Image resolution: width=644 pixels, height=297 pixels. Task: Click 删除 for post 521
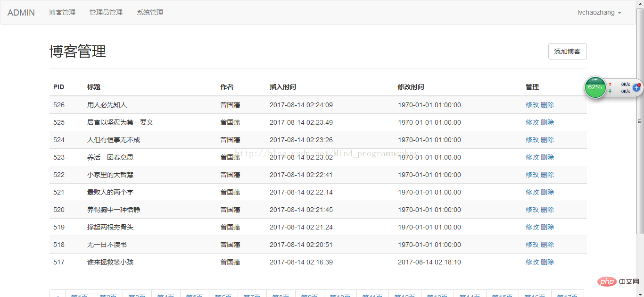point(547,192)
